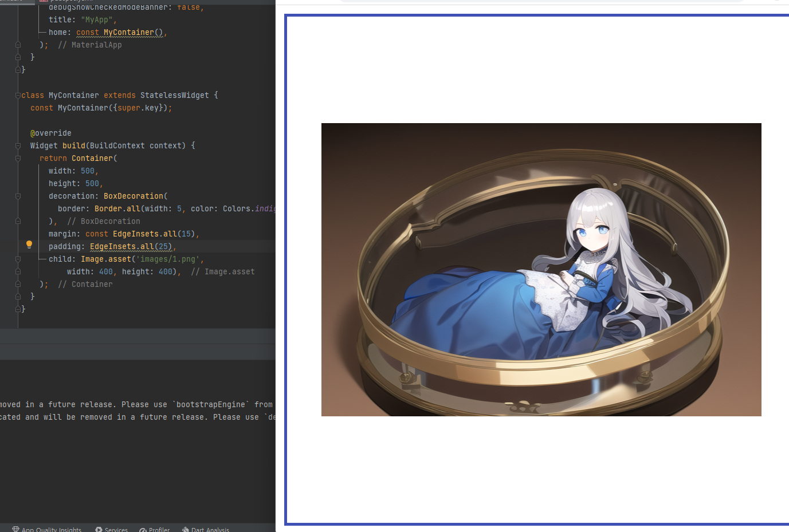Click the 'images/1.png' string
This screenshot has width=789, height=532.
tap(168, 259)
